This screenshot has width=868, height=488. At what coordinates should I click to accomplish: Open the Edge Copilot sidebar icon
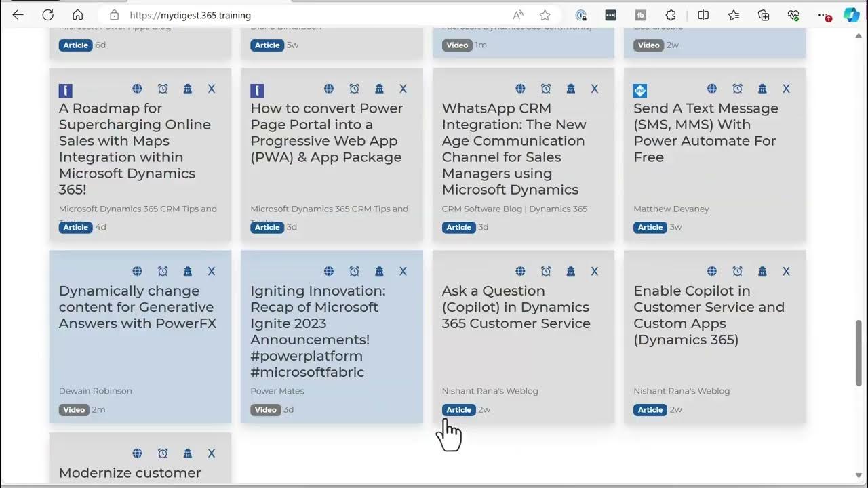(851, 15)
